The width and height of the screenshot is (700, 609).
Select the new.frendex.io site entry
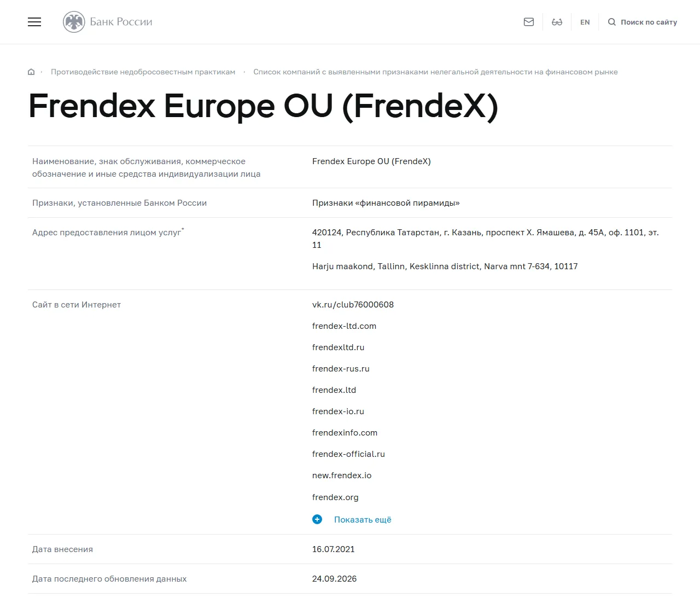342,475
